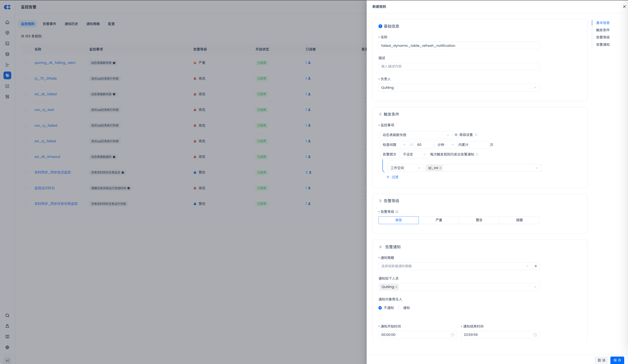
Task: Click the info icon beside 高级设置
Action: click(x=476, y=135)
